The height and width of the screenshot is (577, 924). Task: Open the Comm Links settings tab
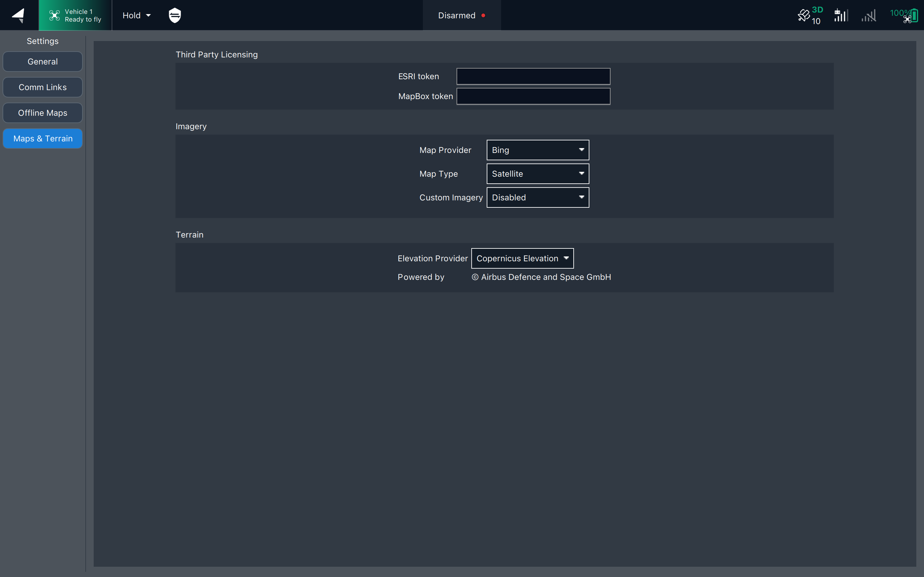pyautogui.click(x=42, y=87)
